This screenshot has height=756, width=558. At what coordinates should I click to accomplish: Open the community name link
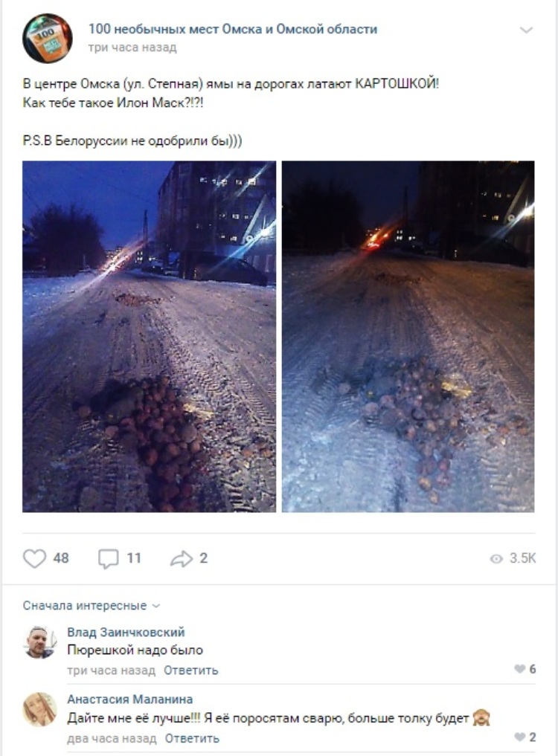tap(233, 29)
